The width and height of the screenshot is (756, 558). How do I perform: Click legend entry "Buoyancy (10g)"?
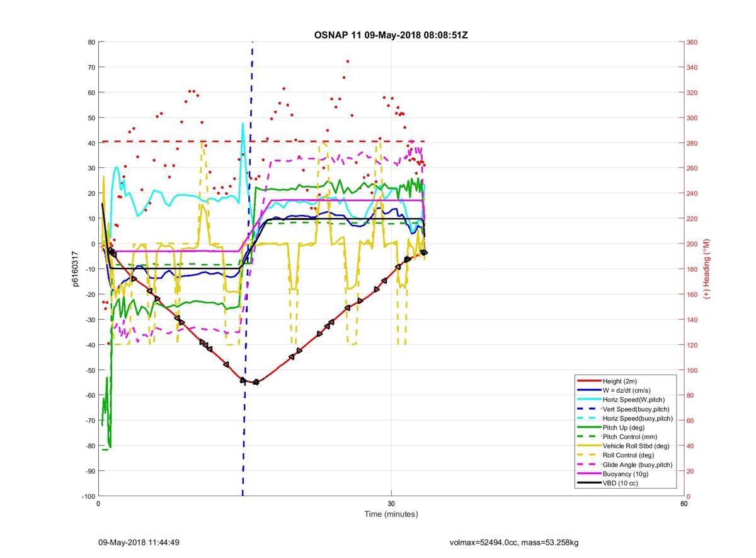click(625, 474)
